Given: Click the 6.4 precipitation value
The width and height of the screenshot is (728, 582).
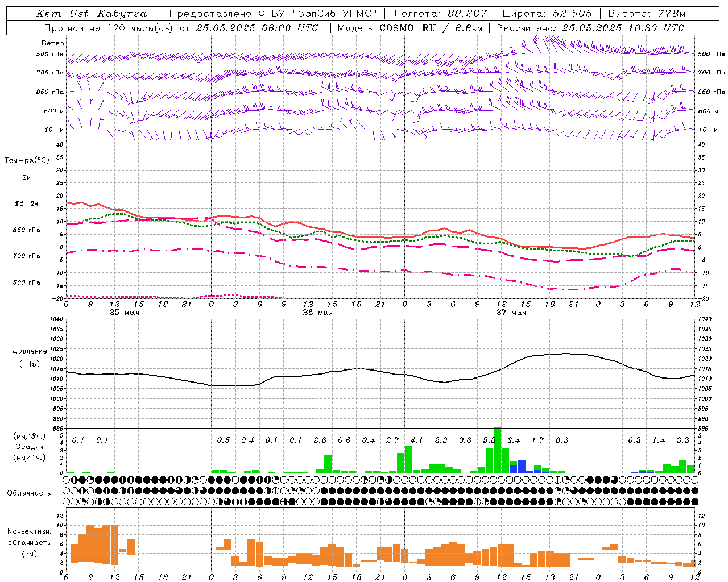Looking at the screenshot, I should pyautogui.click(x=514, y=440).
